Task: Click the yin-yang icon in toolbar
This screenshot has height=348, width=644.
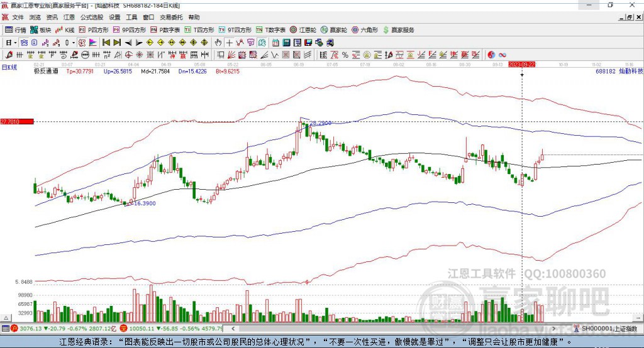Action: tap(491, 55)
